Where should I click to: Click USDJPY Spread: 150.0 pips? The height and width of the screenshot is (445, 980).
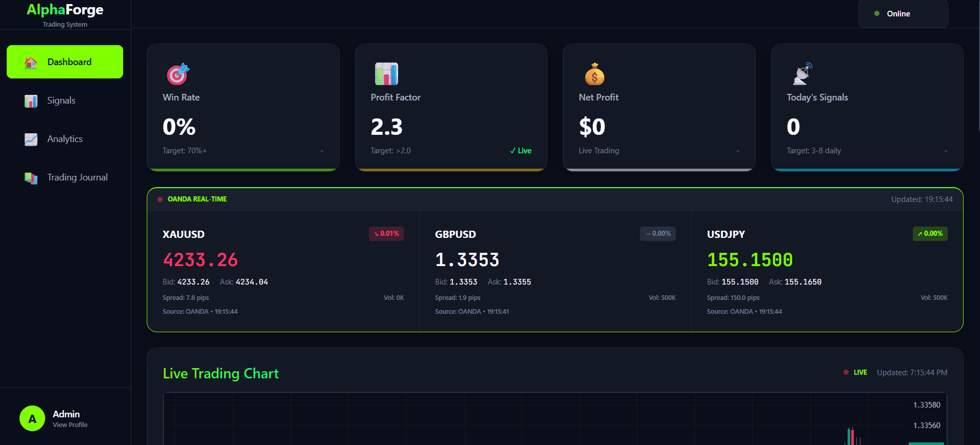(x=733, y=298)
